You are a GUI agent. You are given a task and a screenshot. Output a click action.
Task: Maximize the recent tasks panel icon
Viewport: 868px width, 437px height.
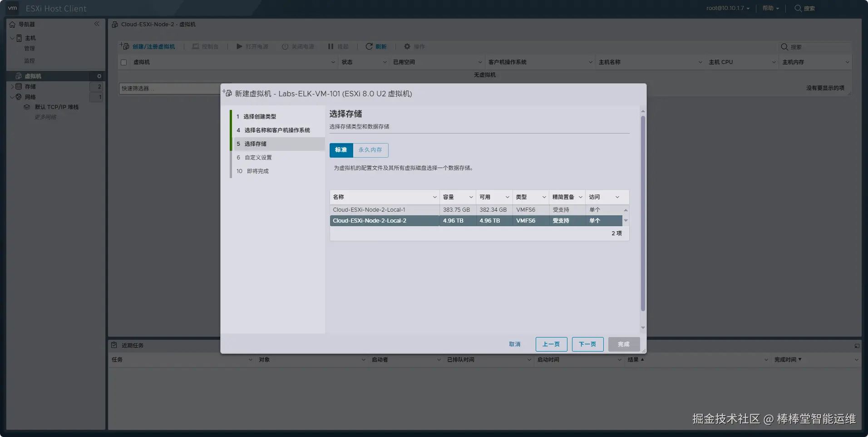pos(857,346)
